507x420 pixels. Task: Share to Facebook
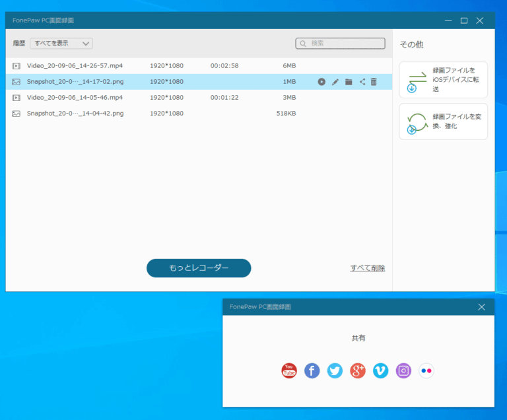(x=312, y=371)
